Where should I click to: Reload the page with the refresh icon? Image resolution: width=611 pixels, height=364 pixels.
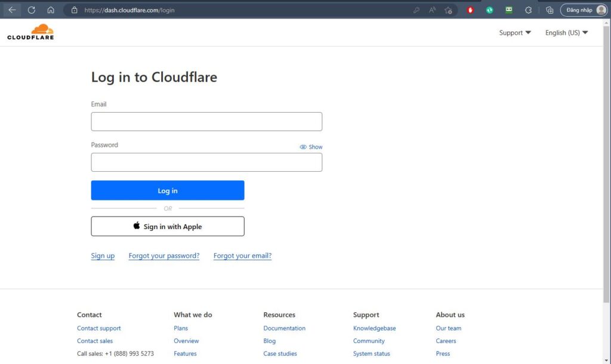click(31, 10)
